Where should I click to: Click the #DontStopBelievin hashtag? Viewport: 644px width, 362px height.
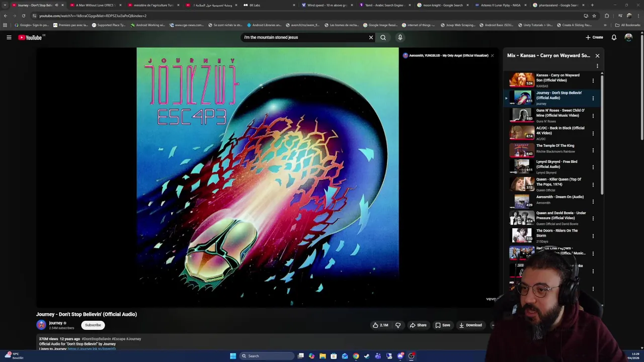(96, 339)
